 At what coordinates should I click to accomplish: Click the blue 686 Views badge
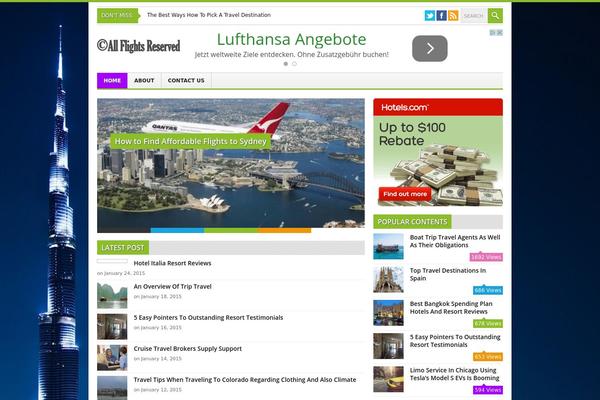tap(488, 290)
